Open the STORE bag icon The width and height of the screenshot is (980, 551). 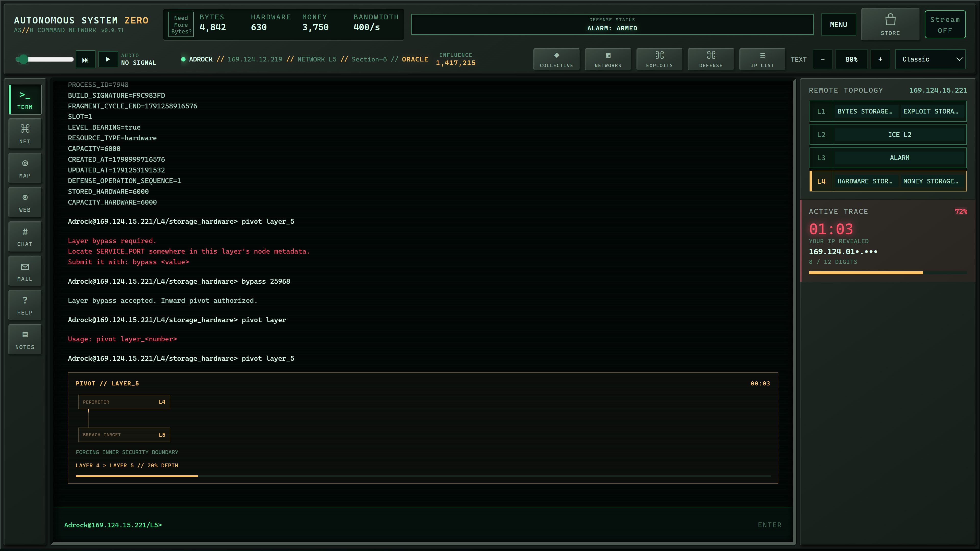click(x=890, y=24)
